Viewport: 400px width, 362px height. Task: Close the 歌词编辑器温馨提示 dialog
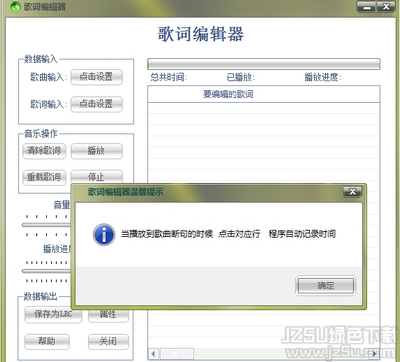point(352,192)
